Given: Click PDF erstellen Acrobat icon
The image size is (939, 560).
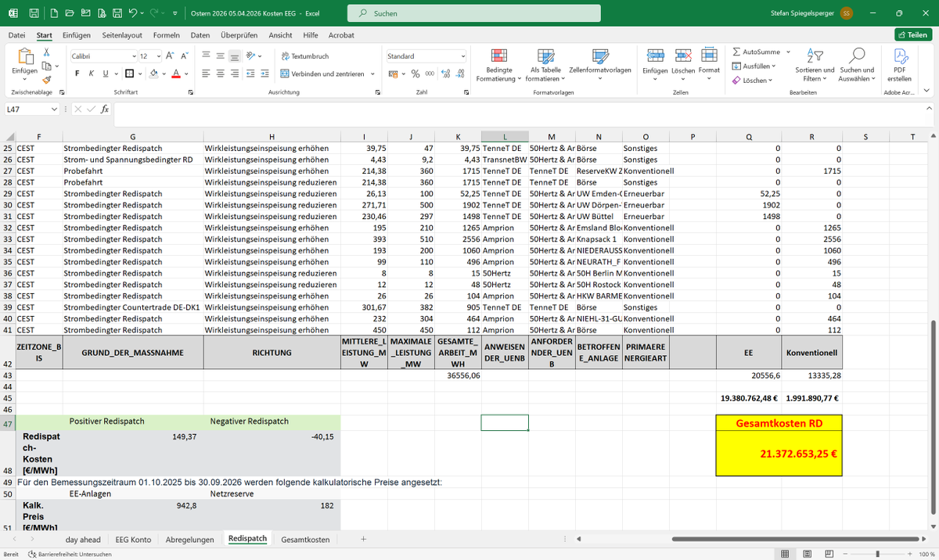Looking at the screenshot, I should click(x=900, y=64).
